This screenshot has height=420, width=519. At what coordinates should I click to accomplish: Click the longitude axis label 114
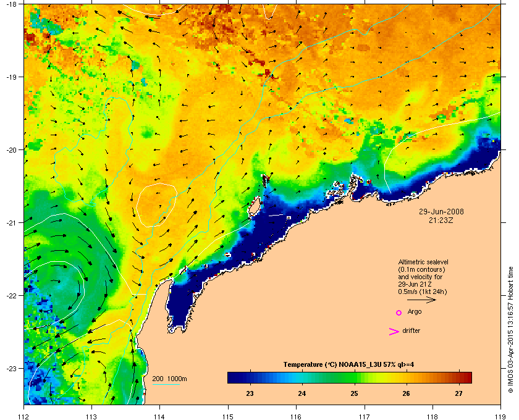159,417
